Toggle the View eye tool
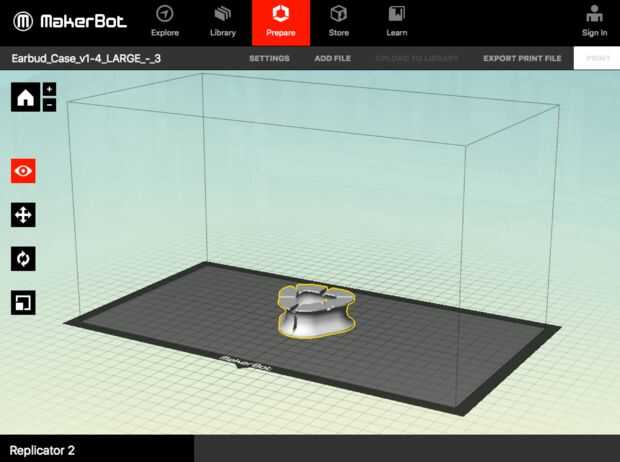This screenshot has width=620, height=462. click(x=23, y=171)
